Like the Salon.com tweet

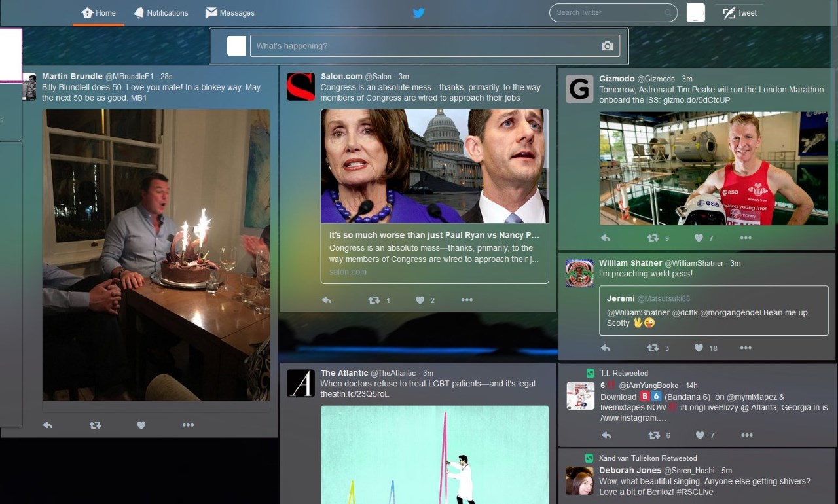[x=420, y=300]
